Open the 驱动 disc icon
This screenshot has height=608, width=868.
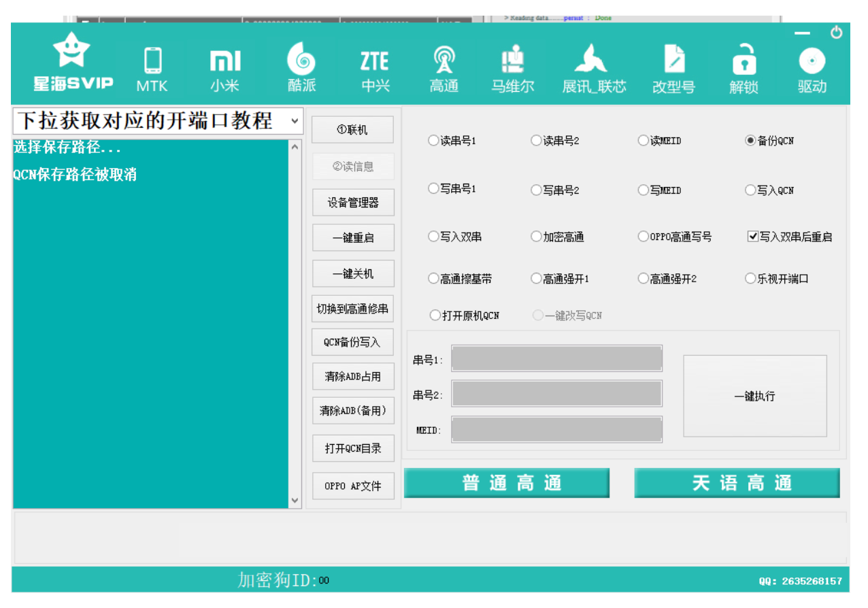click(812, 69)
